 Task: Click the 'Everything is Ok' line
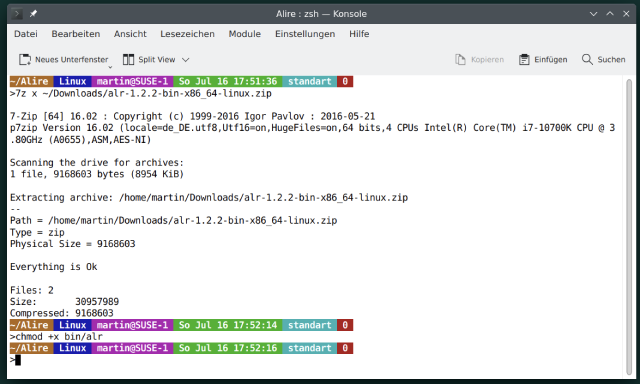coord(53,267)
